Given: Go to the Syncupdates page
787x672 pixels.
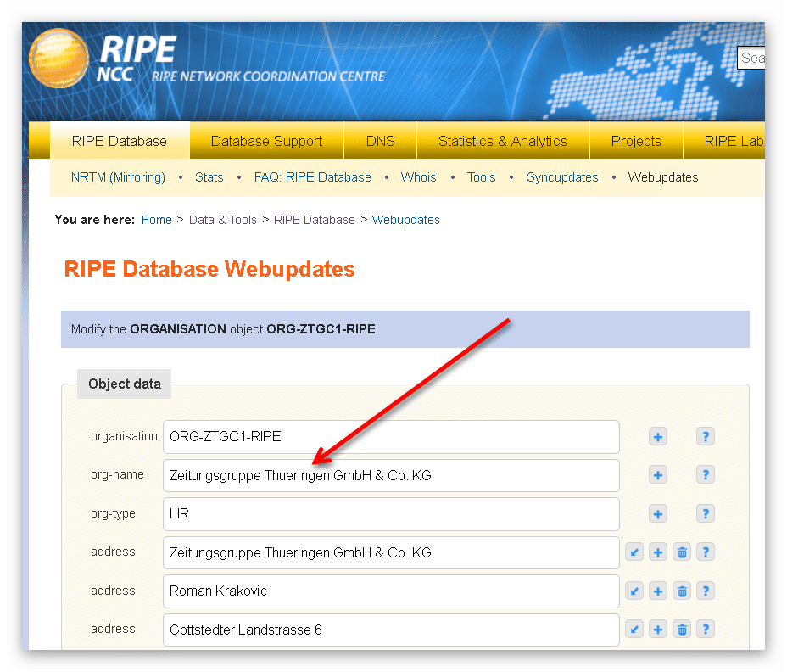Looking at the screenshot, I should click(562, 177).
